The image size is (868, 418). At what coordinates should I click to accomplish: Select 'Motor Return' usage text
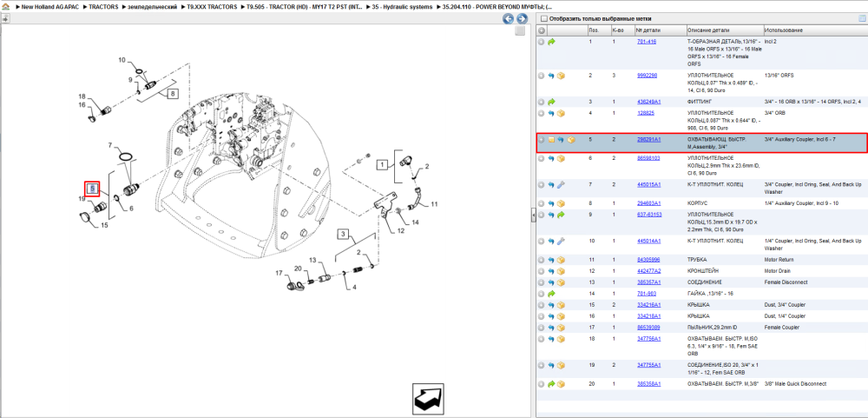(x=779, y=260)
